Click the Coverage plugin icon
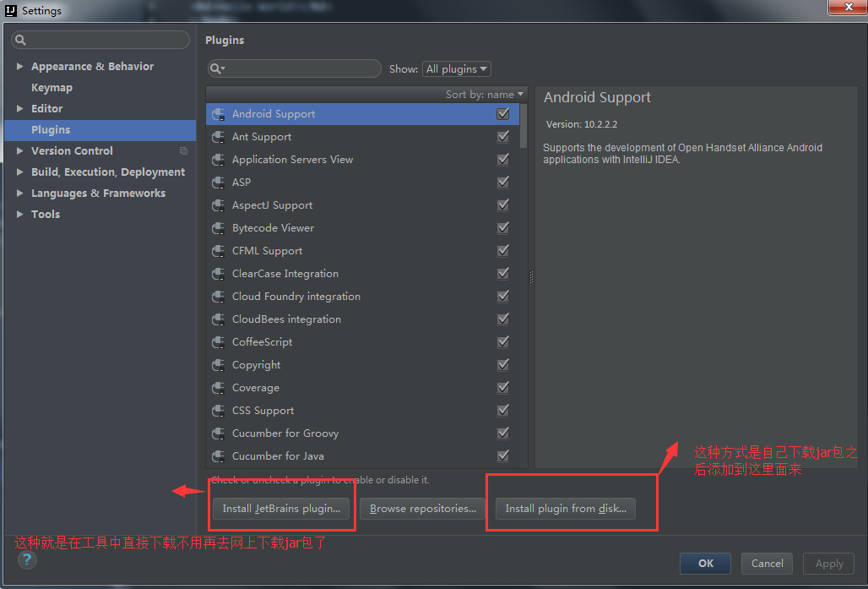The width and height of the screenshot is (868, 589). 218,388
